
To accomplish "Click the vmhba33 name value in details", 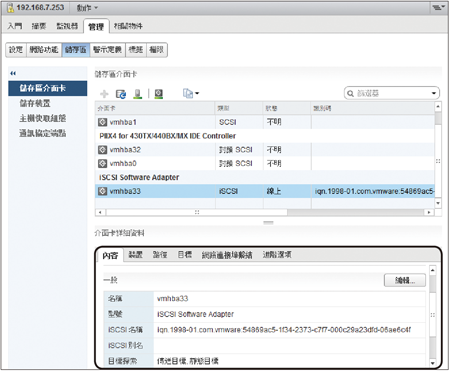I will point(172,298).
